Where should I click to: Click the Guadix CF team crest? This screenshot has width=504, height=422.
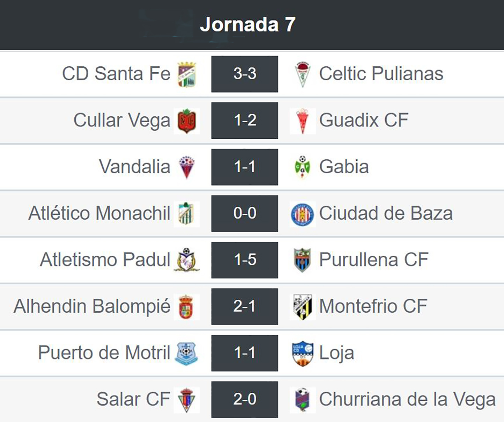(x=303, y=121)
